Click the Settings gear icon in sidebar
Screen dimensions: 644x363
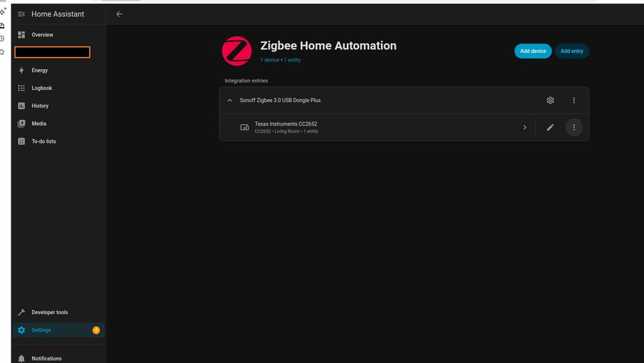(21, 330)
